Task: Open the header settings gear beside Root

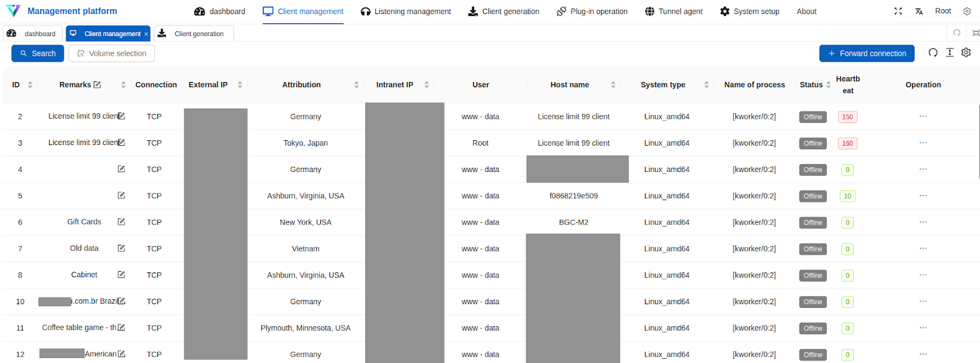Action: pos(967,11)
